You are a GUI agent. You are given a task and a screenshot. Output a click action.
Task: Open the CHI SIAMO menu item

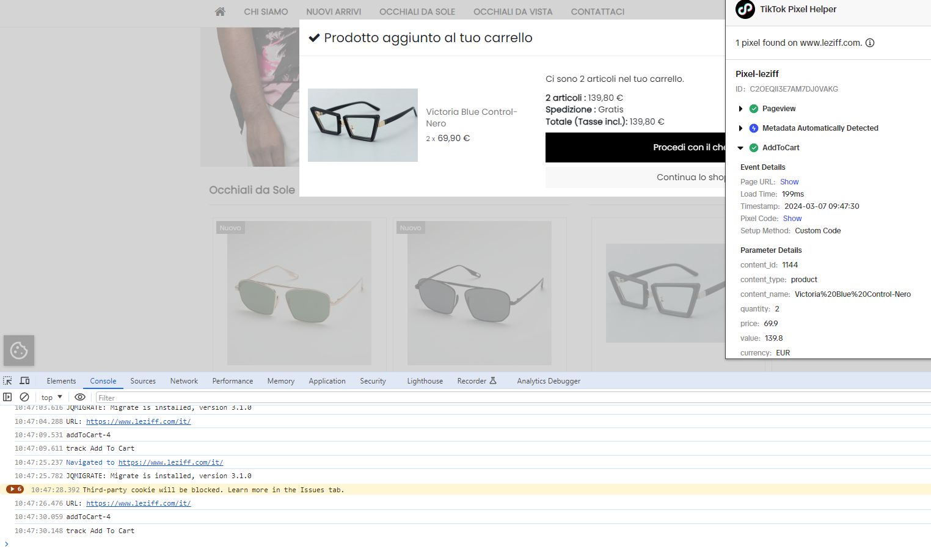[266, 12]
